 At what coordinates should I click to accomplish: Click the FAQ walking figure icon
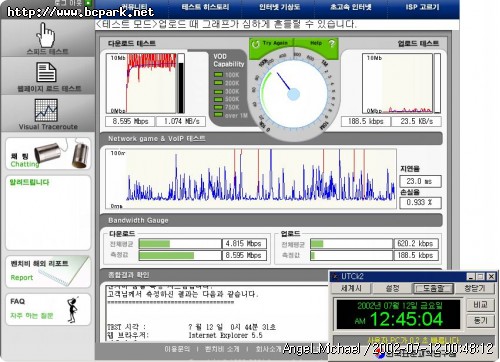pyautogui.click(x=73, y=309)
